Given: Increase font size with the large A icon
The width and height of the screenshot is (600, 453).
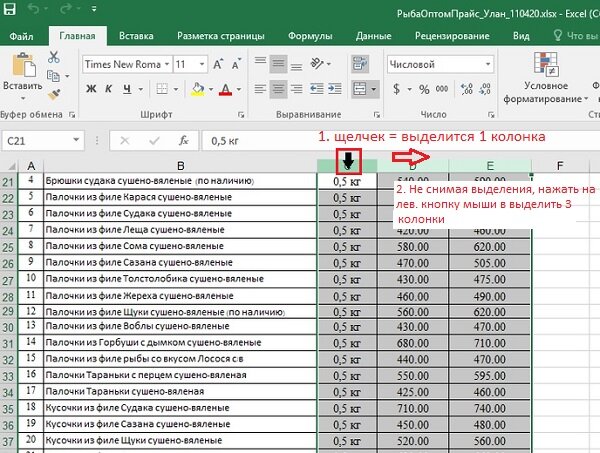Looking at the screenshot, I should point(218,64).
